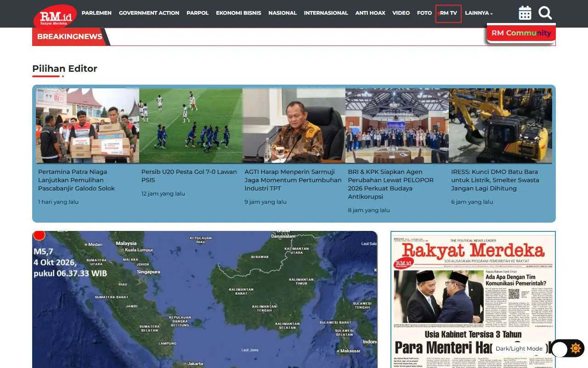The image size is (588, 368).
Task: Click the '9 jam yang lalu' timestamp
Action: (x=266, y=202)
